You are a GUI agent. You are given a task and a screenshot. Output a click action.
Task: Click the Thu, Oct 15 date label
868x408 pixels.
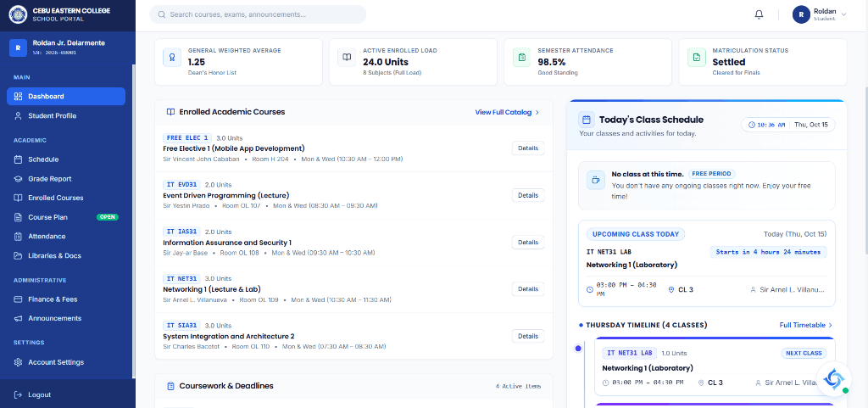coord(811,125)
